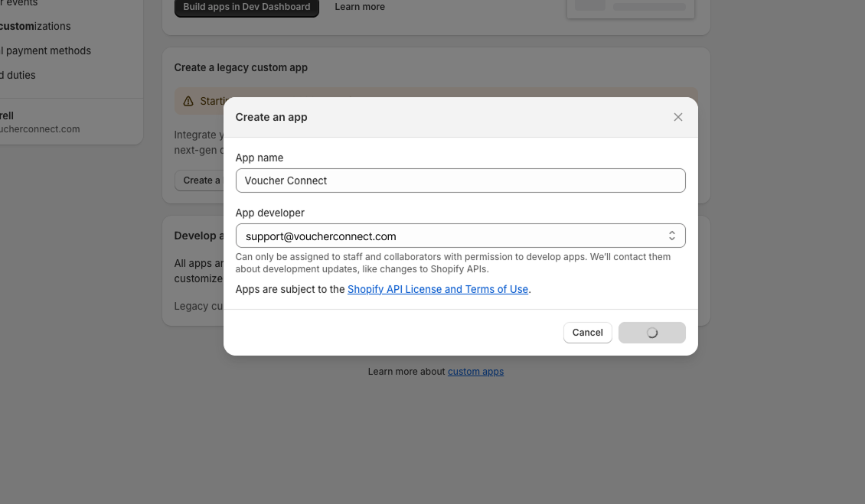Follow the custom apps link
This screenshot has height=504, width=865.
click(475, 372)
